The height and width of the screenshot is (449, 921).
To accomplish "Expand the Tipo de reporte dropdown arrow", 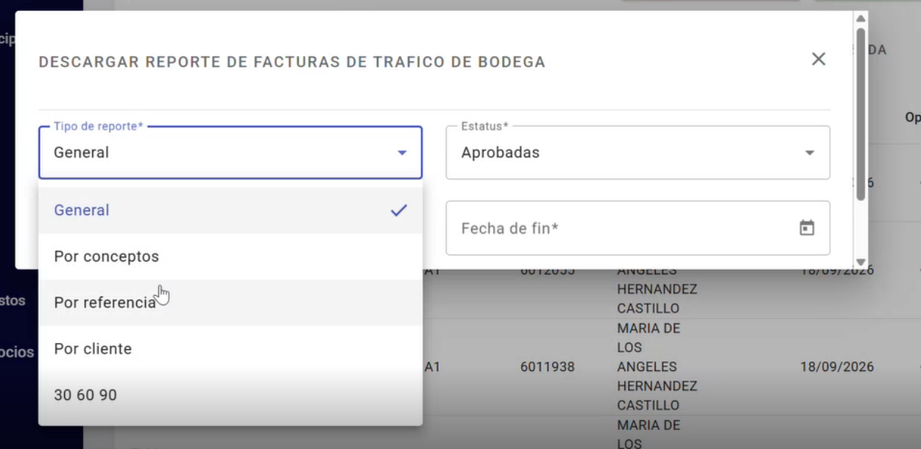I will [x=402, y=153].
